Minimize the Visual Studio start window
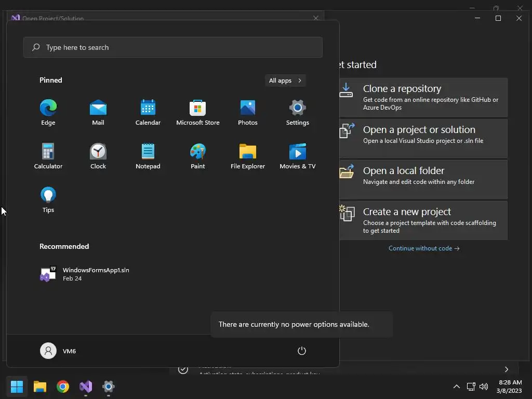The image size is (532, 399). 477,18
